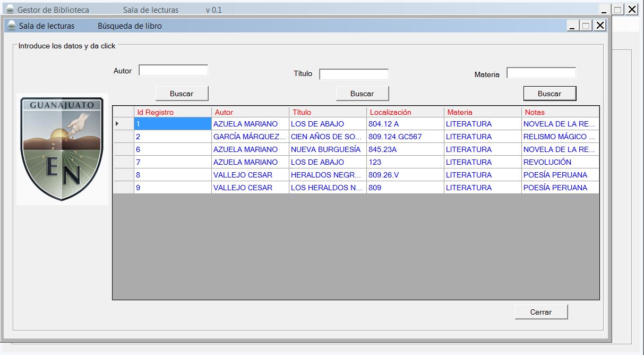Click the Materia input box
The image size is (644, 355).
coord(541,73)
